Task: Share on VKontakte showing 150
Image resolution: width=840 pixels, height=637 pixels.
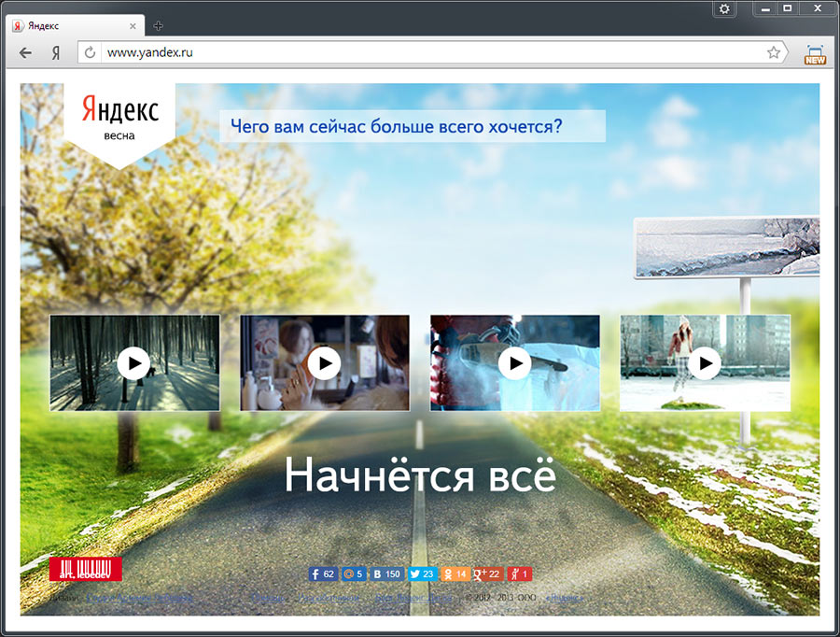Action: tap(386, 574)
